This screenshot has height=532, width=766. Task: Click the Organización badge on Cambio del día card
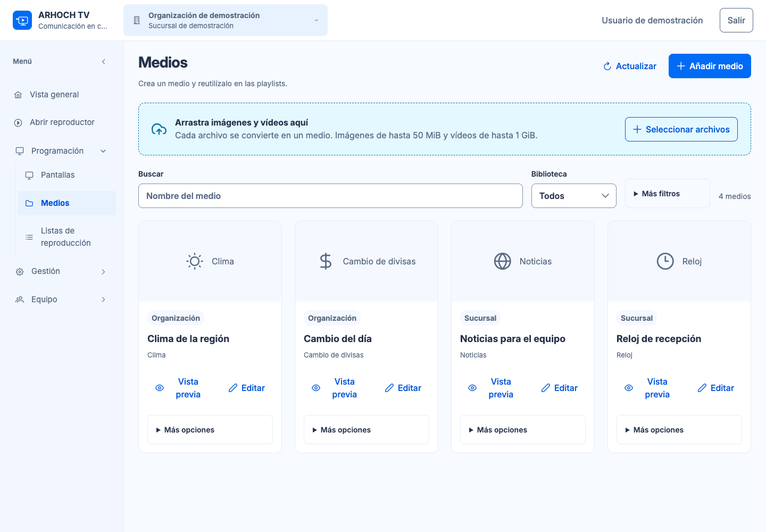point(332,318)
